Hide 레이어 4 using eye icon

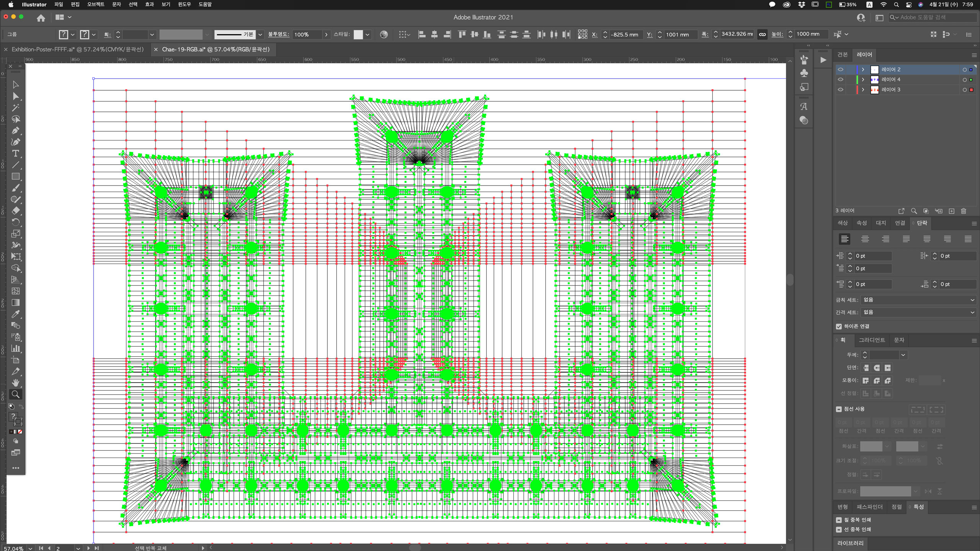point(840,80)
